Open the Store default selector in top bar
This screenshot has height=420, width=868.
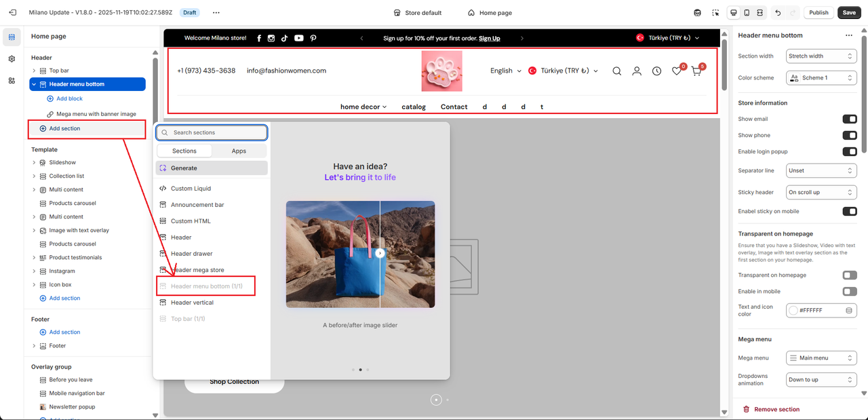coord(418,12)
